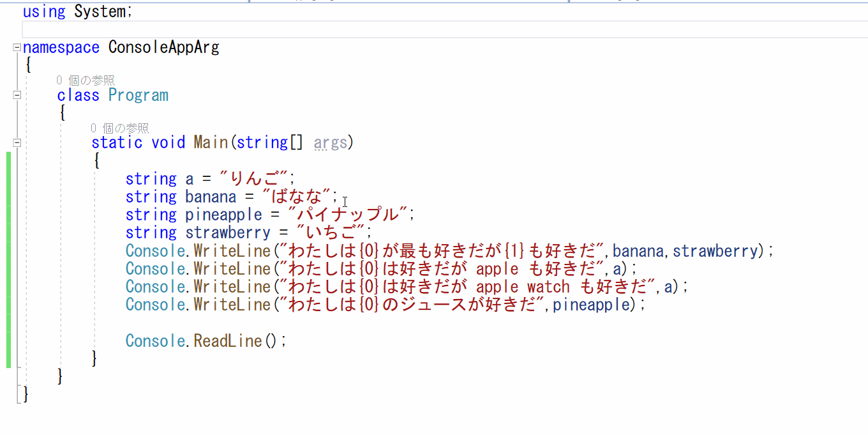Screen dimensions: 868x437
Task: Collapse the Main method code block
Action: [x=17, y=142]
